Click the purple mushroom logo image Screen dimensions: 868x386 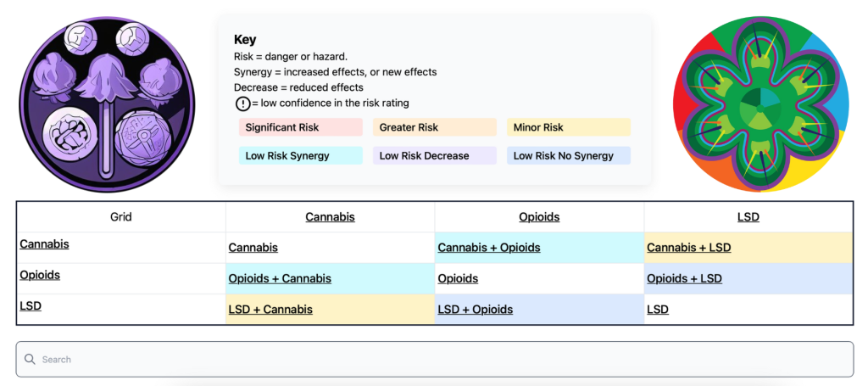(107, 103)
